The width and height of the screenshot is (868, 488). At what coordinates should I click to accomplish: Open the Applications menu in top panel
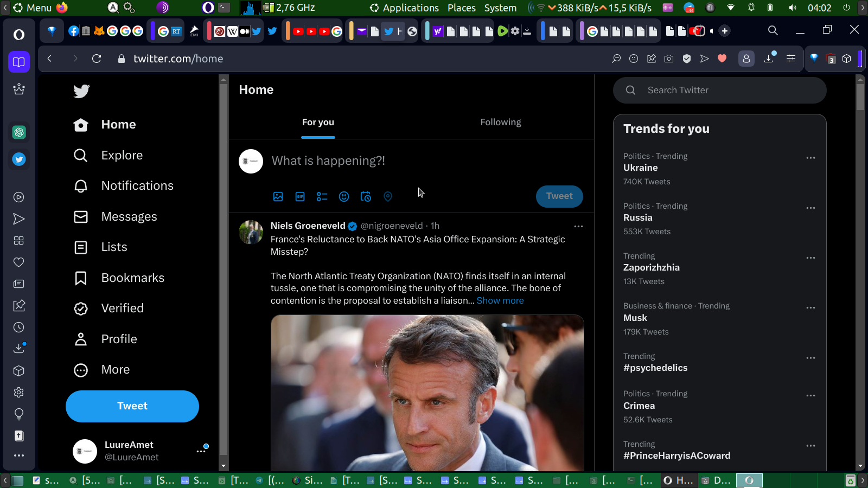coord(411,8)
